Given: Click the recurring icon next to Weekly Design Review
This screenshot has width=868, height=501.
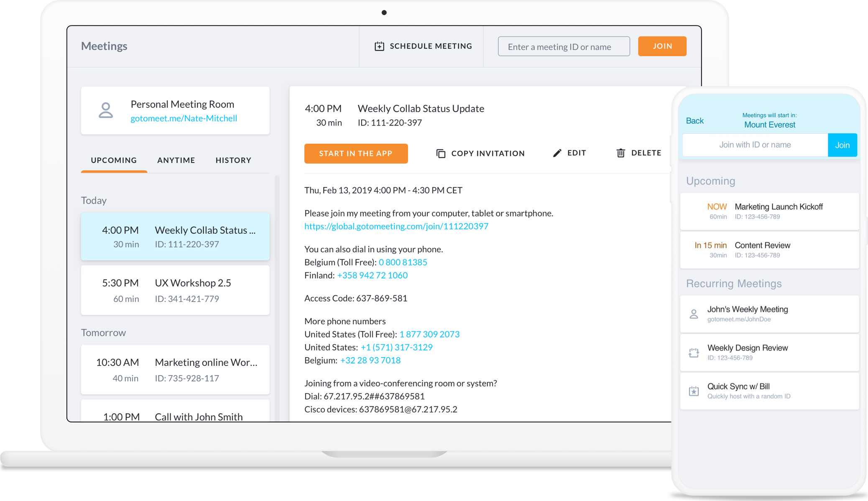Looking at the screenshot, I should coord(694,353).
